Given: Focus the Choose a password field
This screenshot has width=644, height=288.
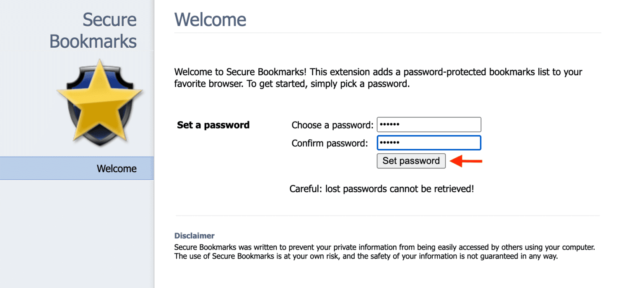Looking at the screenshot, I should pos(428,124).
